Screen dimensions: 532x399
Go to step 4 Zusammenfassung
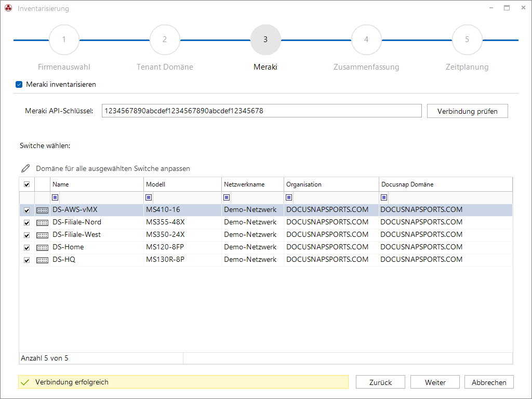[x=366, y=39]
